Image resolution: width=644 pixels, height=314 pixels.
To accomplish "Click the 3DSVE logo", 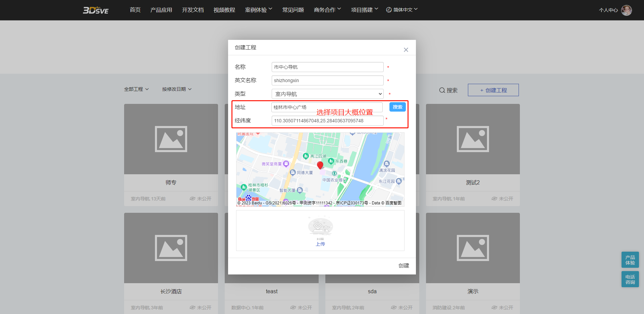I will pos(96,10).
